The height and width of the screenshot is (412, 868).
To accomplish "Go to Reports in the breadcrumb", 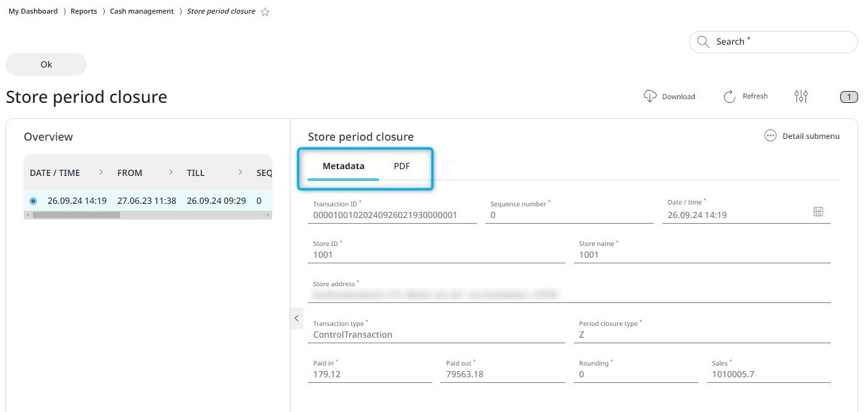I will point(84,11).
